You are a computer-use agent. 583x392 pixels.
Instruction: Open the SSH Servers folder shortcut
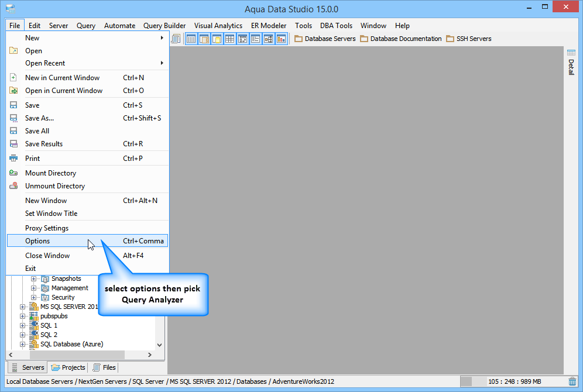(469, 39)
